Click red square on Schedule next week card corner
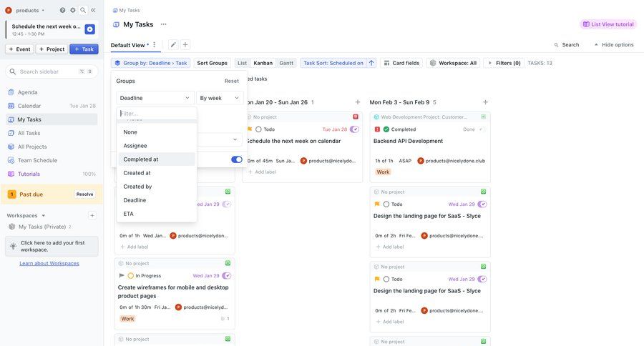The width and height of the screenshot is (644, 346). point(356,117)
